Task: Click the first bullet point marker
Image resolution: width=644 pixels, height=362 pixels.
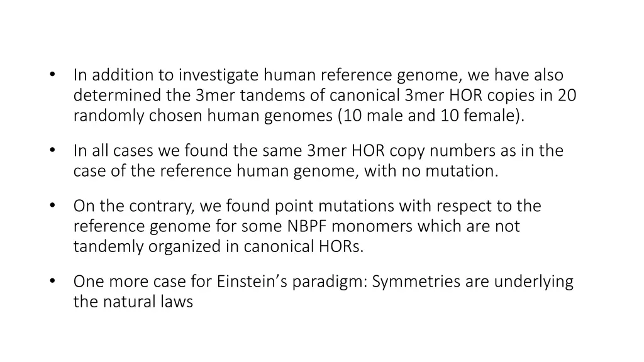Action: point(52,75)
